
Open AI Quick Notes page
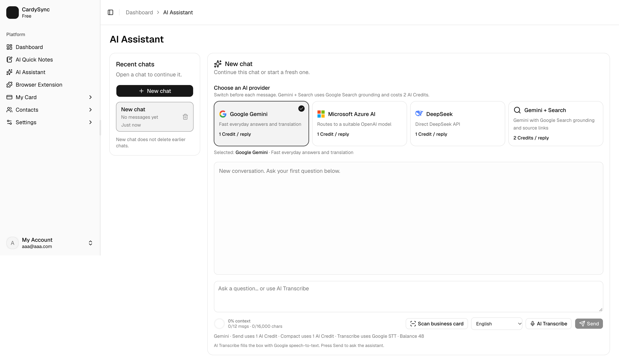(x=50, y=59)
